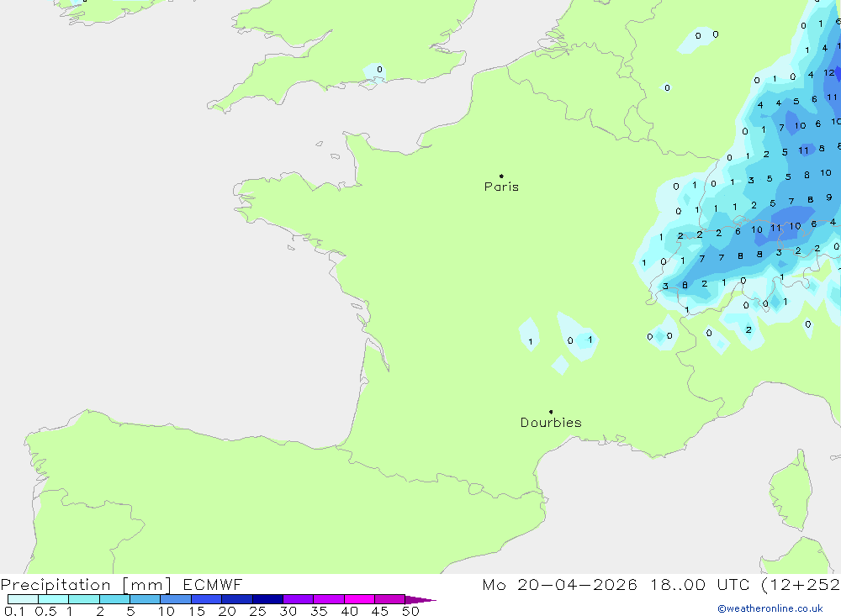Click the '12' precipitation value on the map

click(x=829, y=72)
